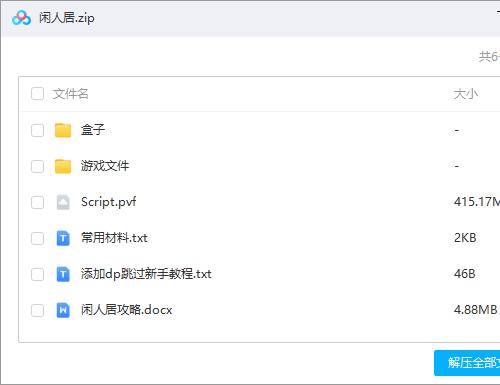This screenshot has width=500, height=385.
Task: Click the Script.pvf file icon
Action: pos(63,202)
